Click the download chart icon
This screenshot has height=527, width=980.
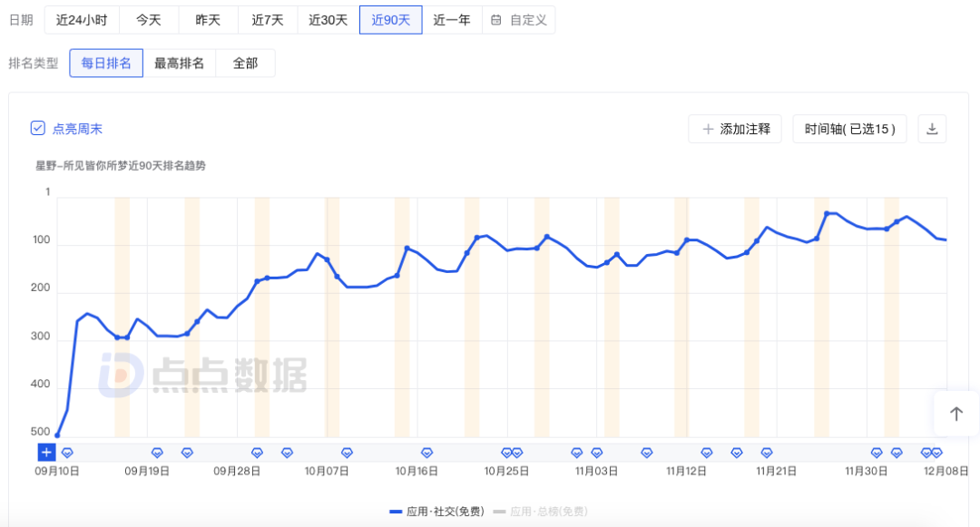[x=931, y=129]
